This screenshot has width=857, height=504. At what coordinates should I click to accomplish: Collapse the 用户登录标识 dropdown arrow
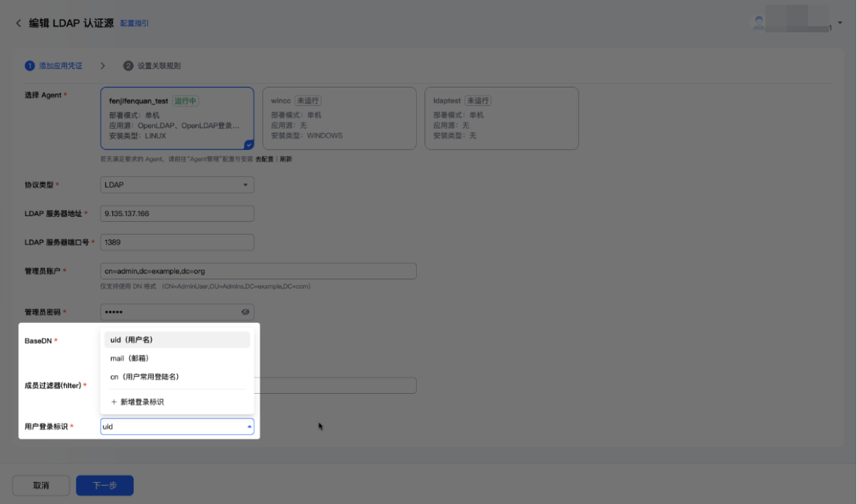(249, 427)
